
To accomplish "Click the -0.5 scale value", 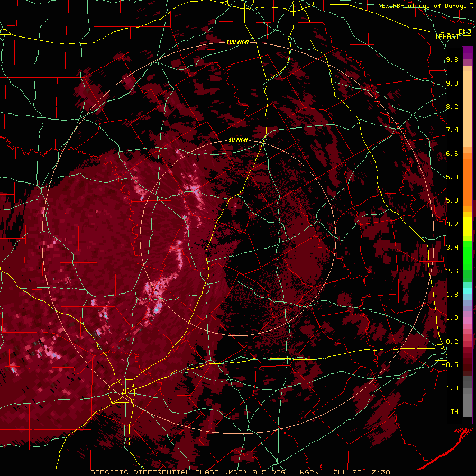I will click(x=451, y=364).
